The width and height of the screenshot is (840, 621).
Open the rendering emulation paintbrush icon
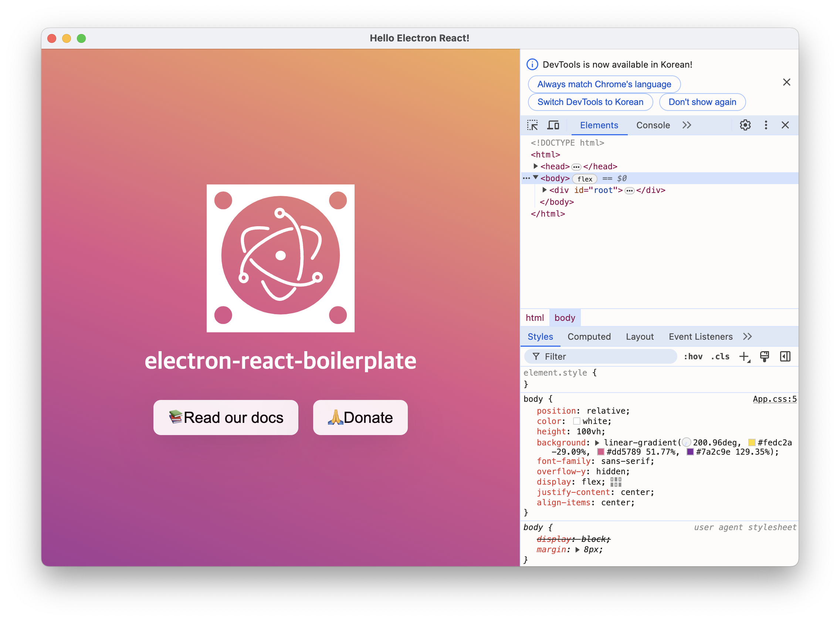(x=764, y=357)
